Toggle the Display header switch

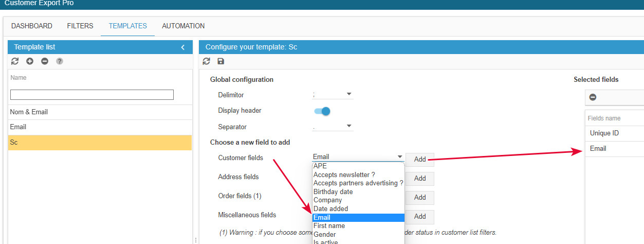click(x=322, y=111)
